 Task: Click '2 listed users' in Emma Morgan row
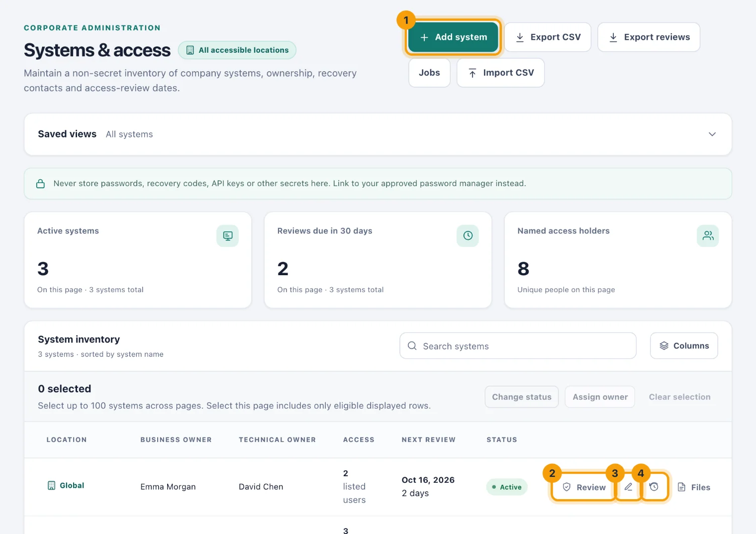[354, 487]
